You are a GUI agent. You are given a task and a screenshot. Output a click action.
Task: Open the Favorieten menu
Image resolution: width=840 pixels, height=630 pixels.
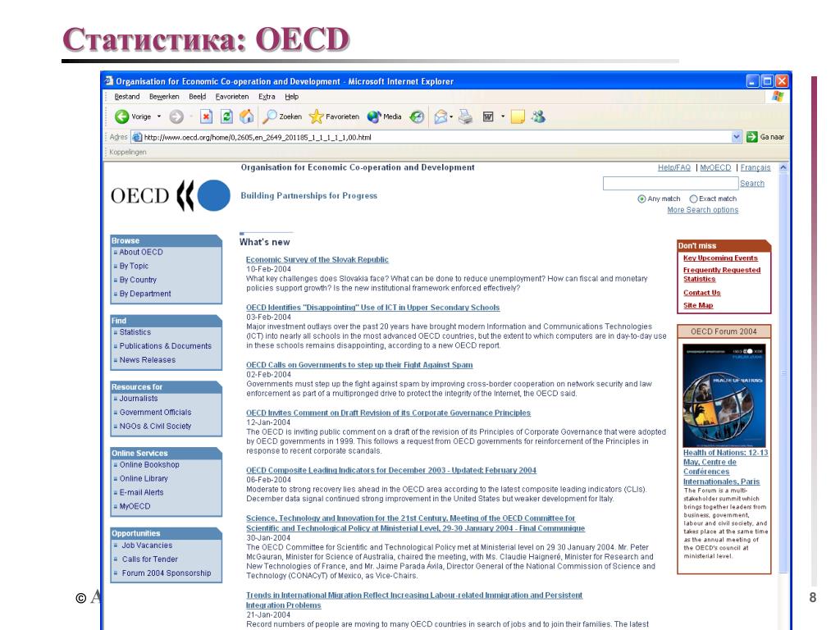pos(232,97)
